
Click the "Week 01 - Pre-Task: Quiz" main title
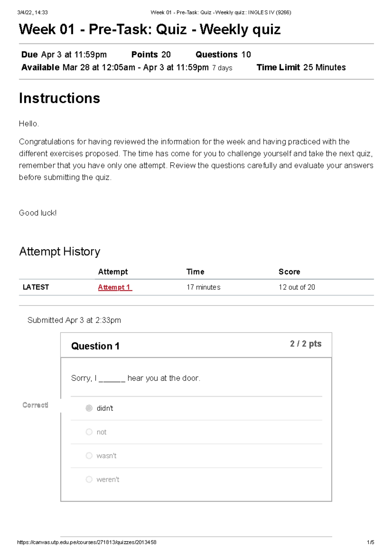[150, 29]
